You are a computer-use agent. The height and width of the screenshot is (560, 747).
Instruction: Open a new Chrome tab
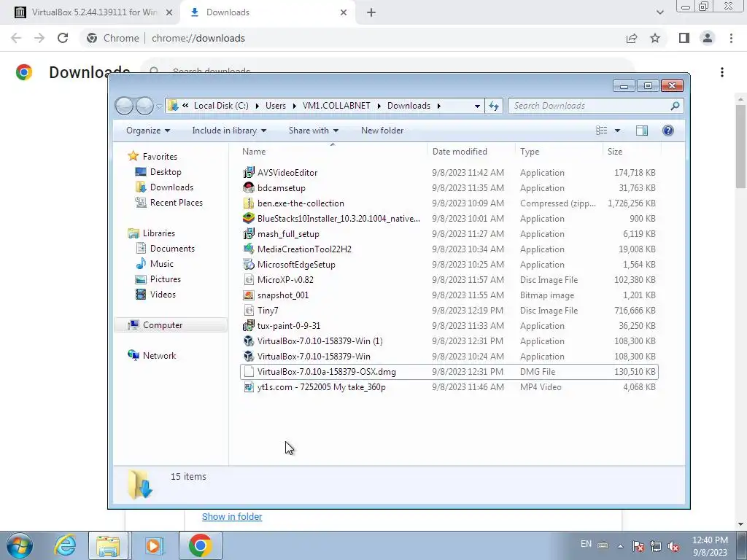[371, 12]
